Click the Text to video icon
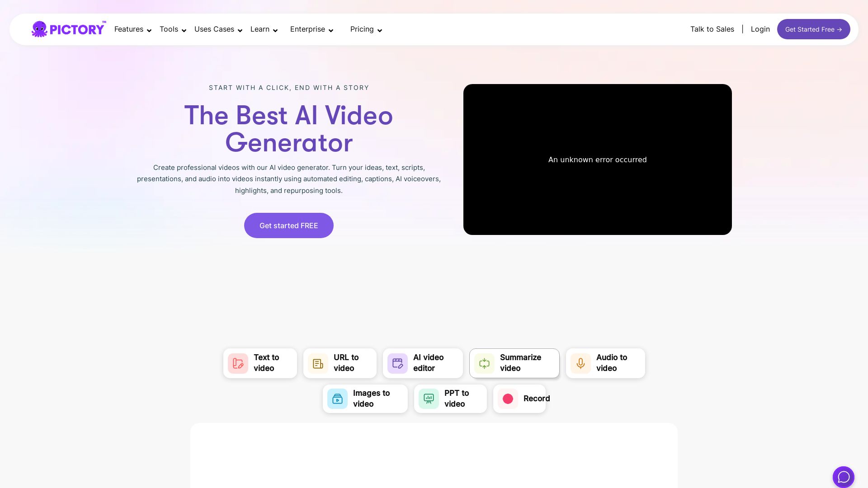This screenshot has height=488, width=868. click(x=238, y=363)
